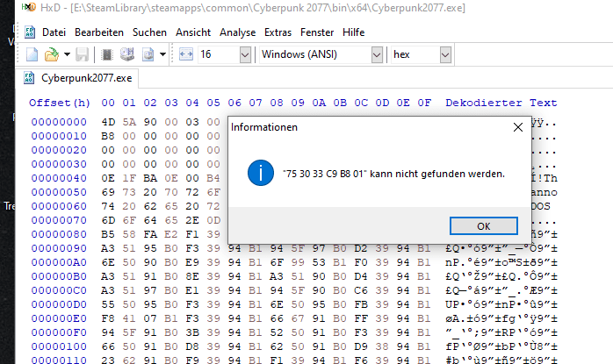Click byte 6E in row 000000A0

pos(108,262)
